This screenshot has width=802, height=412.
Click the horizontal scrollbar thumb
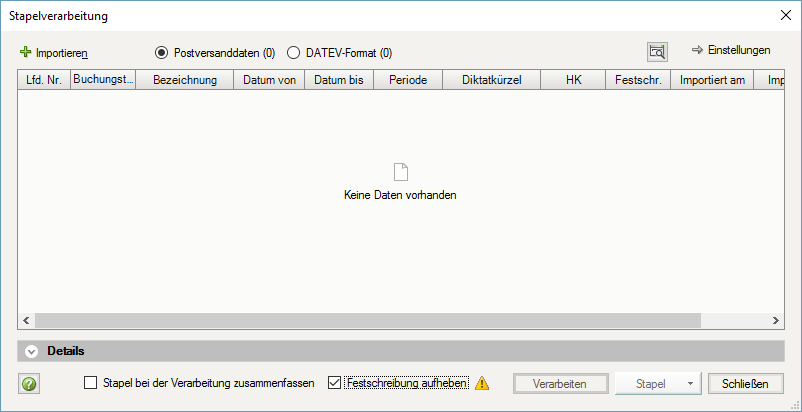click(368, 321)
